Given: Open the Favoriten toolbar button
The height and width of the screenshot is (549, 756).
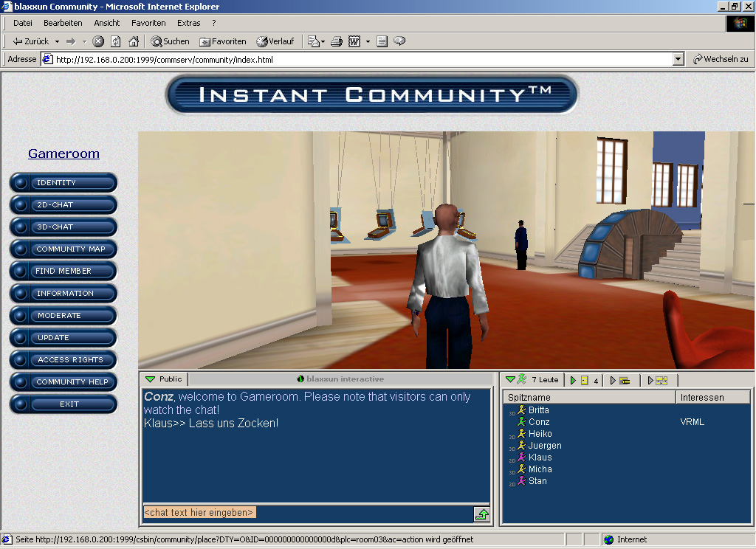Looking at the screenshot, I should click(x=223, y=41).
